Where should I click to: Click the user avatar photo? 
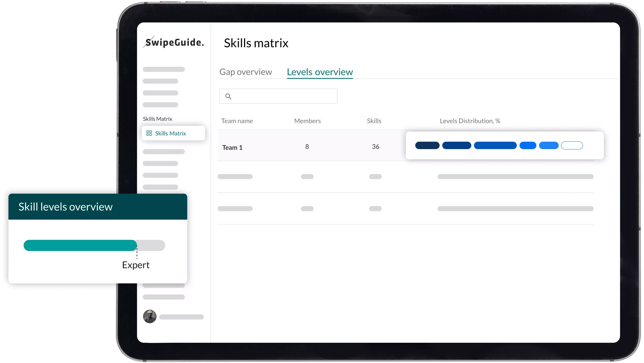click(x=150, y=317)
